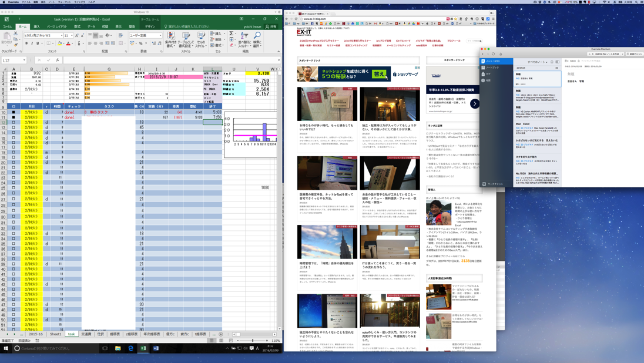
Task: Click the Evernote notifications bell icon
Action: (x=501, y=54)
